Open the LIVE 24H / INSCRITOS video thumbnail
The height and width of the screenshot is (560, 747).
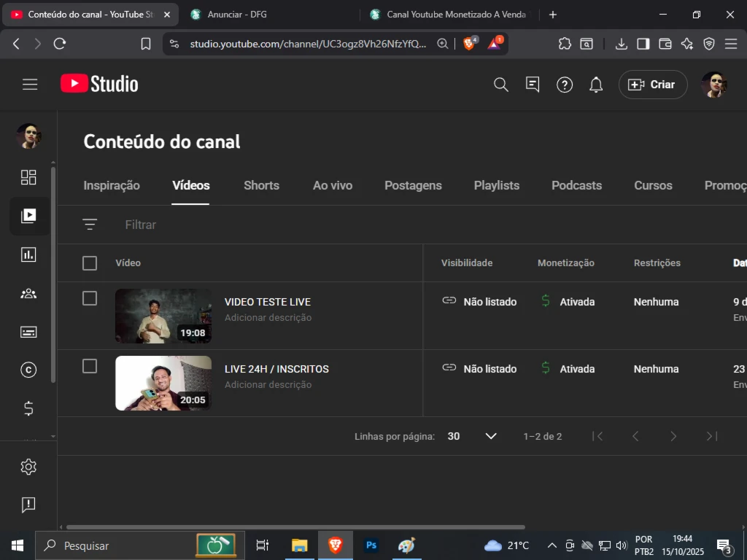(x=163, y=383)
